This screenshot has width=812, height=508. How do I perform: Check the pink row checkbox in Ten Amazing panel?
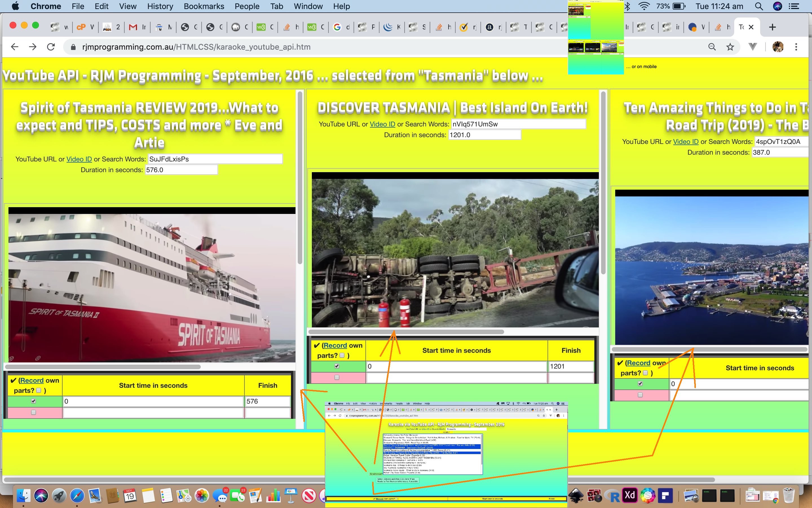(x=640, y=395)
